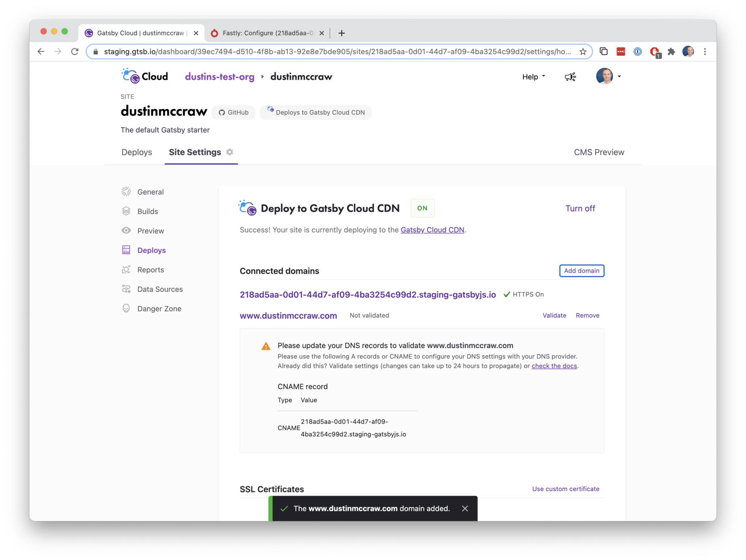This screenshot has height=560, width=746.
Task: Click the copy-page icon in toolbar
Action: point(603,51)
